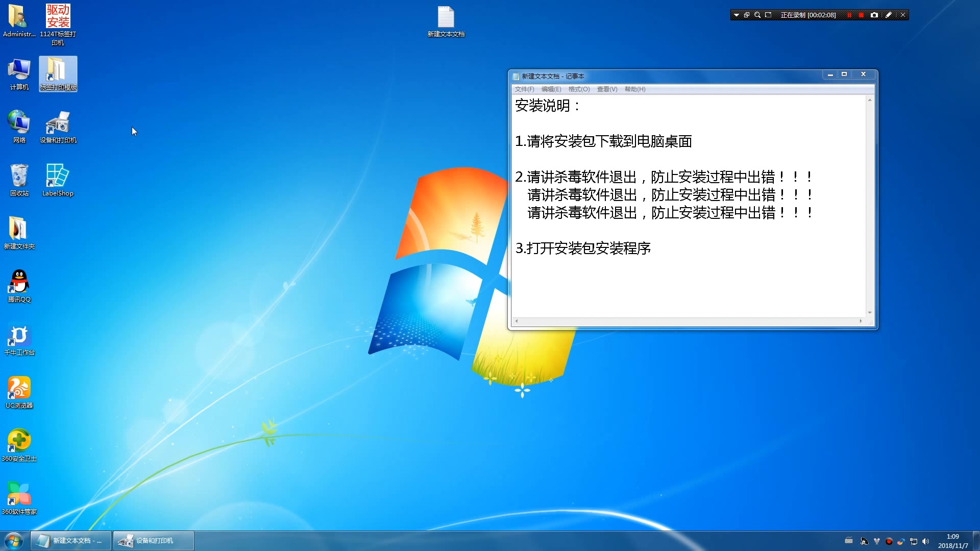Select the LabelShop desktop shortcut

[58, 180]
